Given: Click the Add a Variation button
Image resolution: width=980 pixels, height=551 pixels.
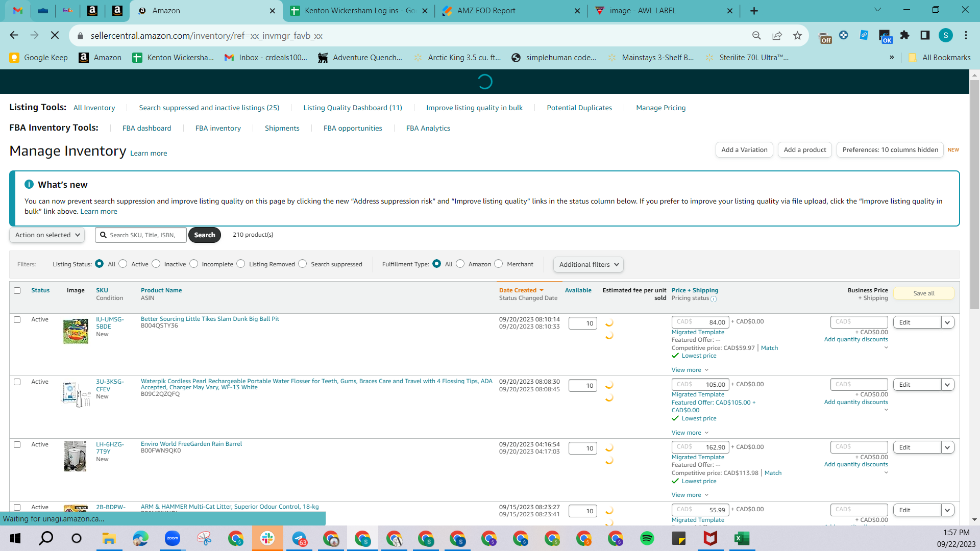Looking at the screenshot, I should tap(744, 149).
